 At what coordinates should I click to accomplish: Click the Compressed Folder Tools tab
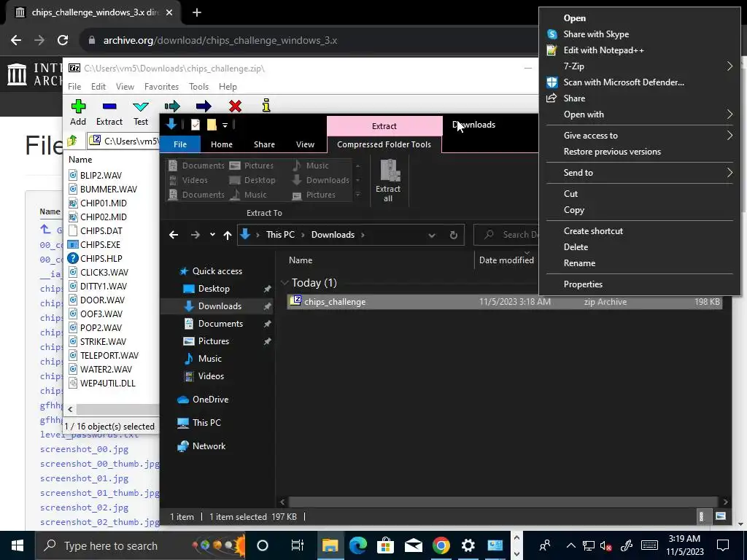coord(384,144)
